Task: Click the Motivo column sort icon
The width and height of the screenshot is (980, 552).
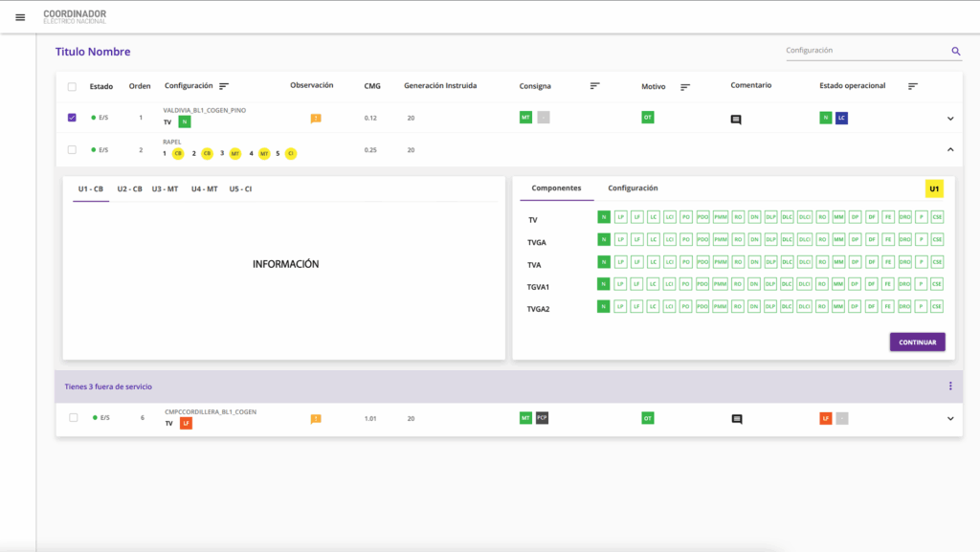Action: [685, 87]
